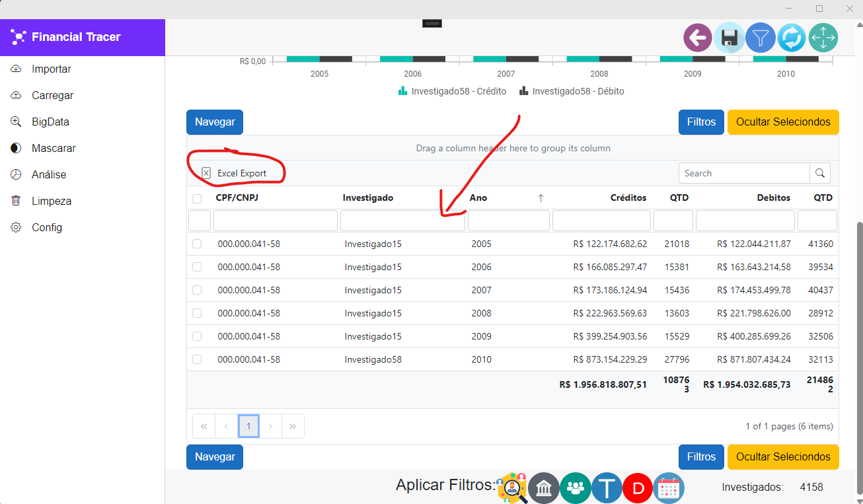The height and width of the screenshot is (504, 863).
Task: Check the row checkbox for year 2005
Action: (x=197, y=244)
